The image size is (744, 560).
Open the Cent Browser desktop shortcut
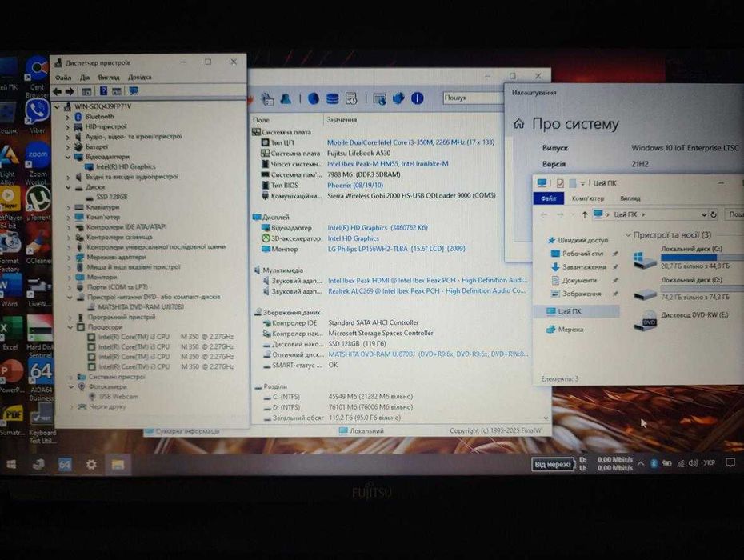click(37, 77)
